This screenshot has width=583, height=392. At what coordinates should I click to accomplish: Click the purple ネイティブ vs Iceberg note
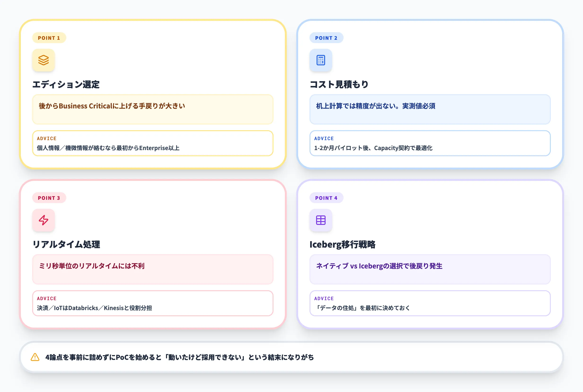430,269
